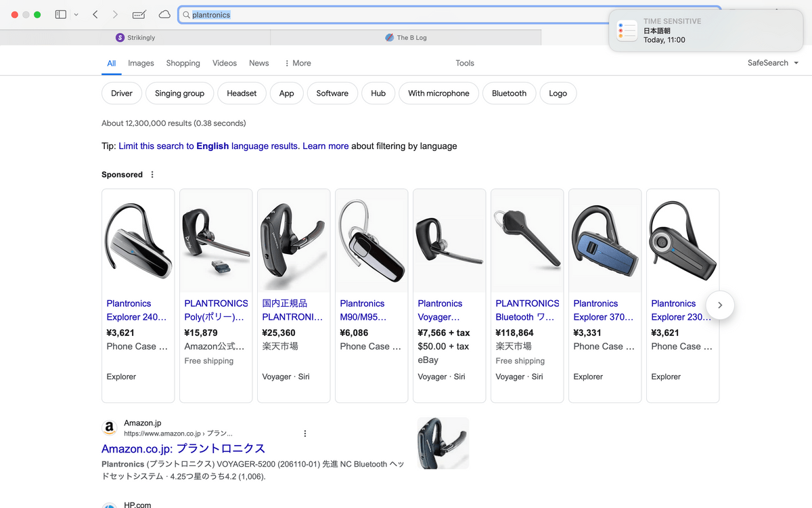Click the Plantronics Explorer 370 title link

pyautogui.click(x=604, y=310)
